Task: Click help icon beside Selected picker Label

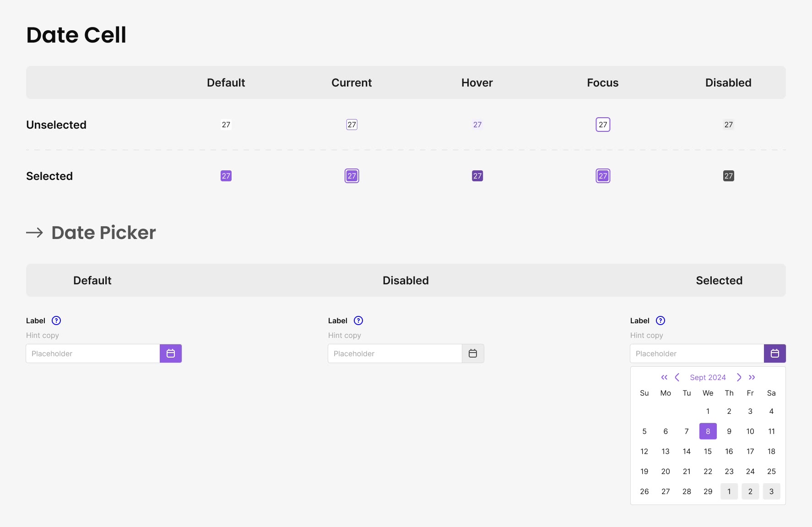Action: coord(660,321)
